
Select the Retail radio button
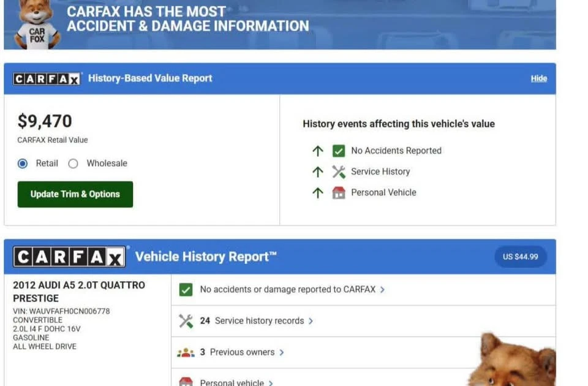point(23,164)
